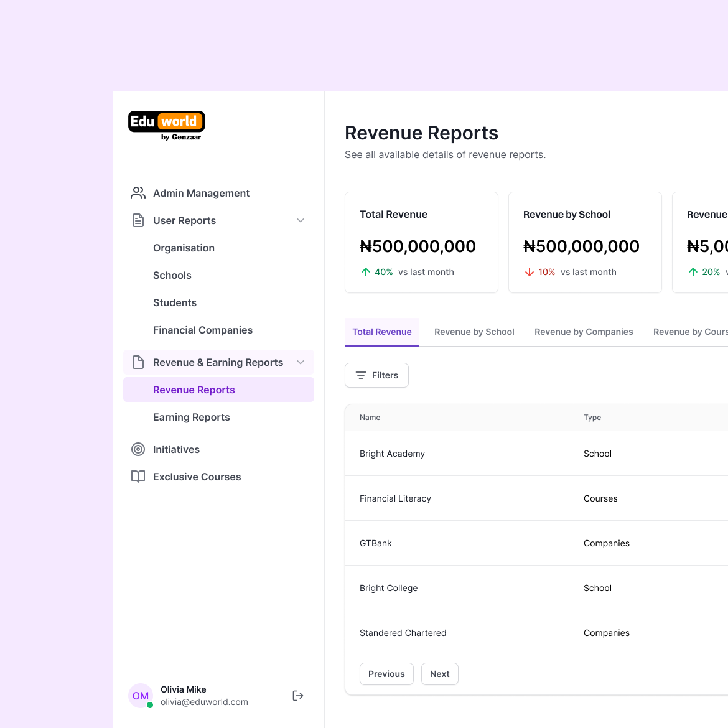Click the Edu world logo
Screen dimensions: 728x728
pyautogui.click(x=166, y=125)
